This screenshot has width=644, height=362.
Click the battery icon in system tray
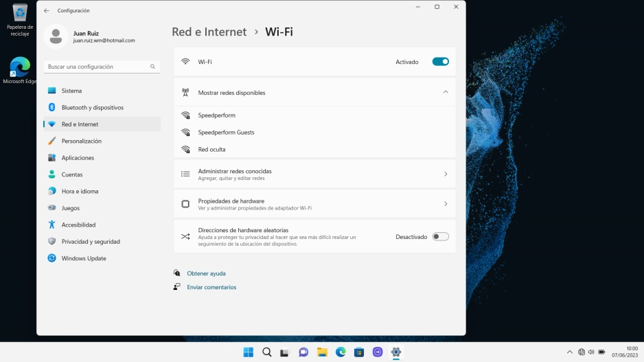pyautogui.click(x=601, y=352)
